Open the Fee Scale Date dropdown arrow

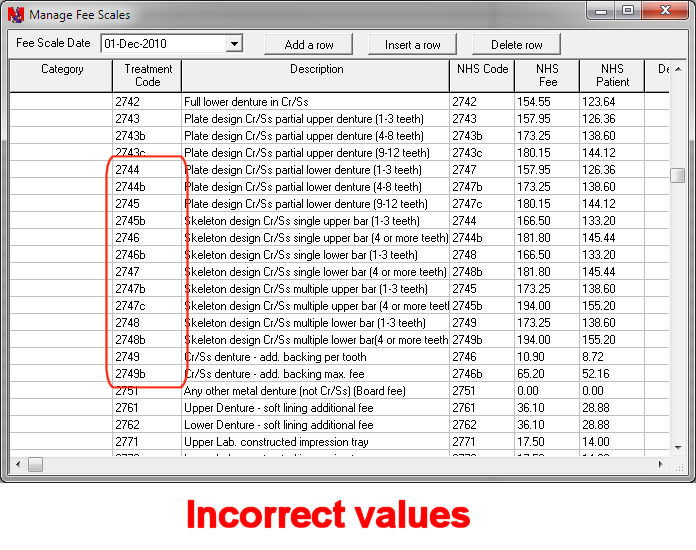point(234,44)
